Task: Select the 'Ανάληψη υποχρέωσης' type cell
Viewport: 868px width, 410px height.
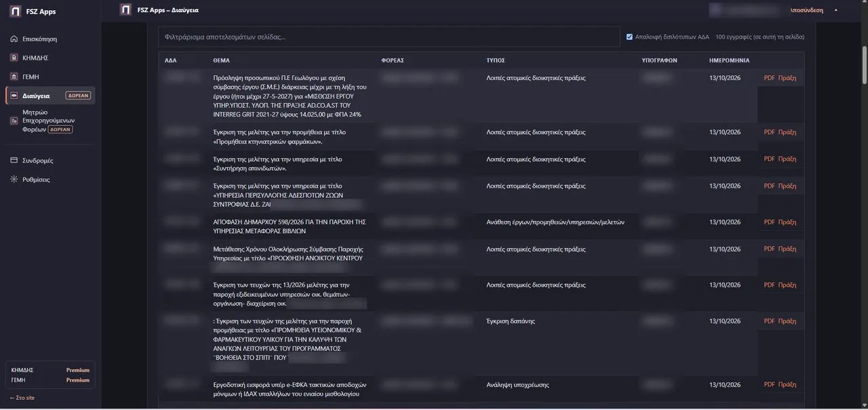Action: click(518, 384)
